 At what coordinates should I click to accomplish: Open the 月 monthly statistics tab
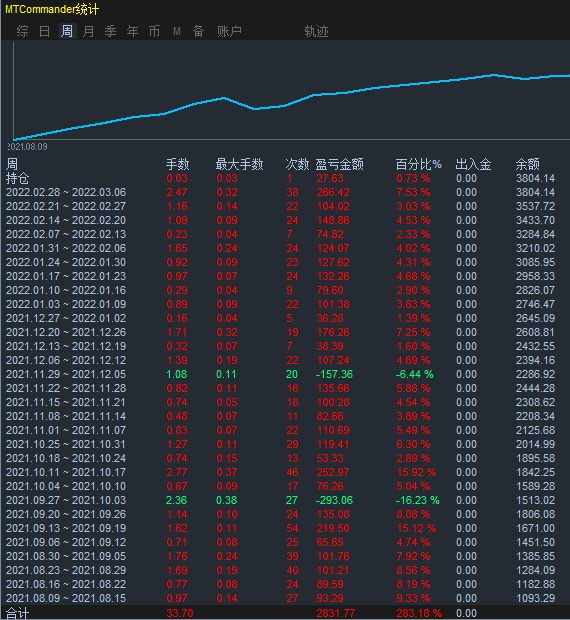click(89, 31)
